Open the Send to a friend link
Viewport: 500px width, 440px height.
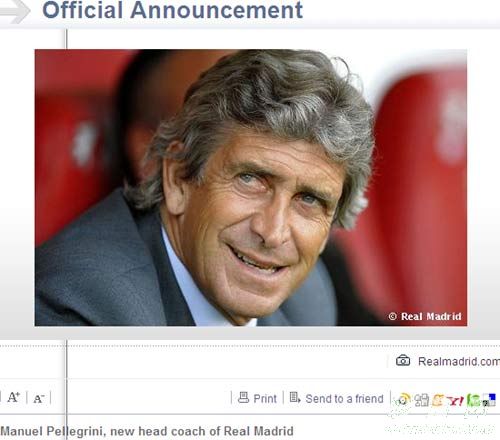coord(344,399)
